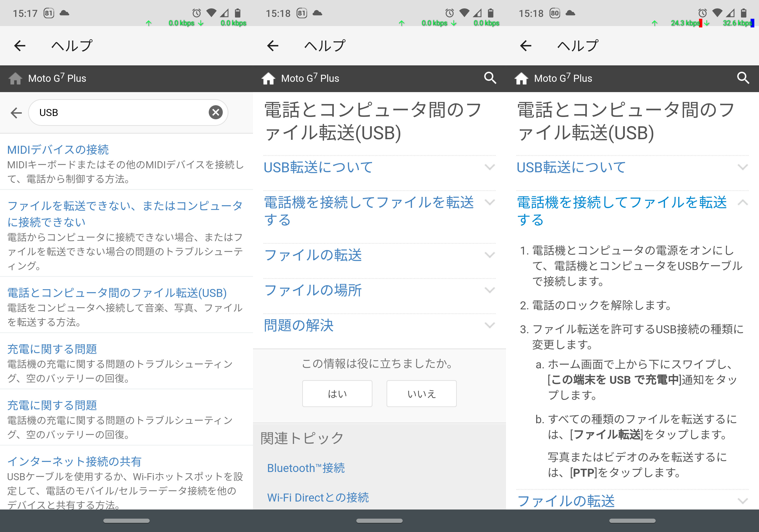759x532 pixels.
Task: Tap back arrow next to USB search box
Action: [x=16, y=113]
